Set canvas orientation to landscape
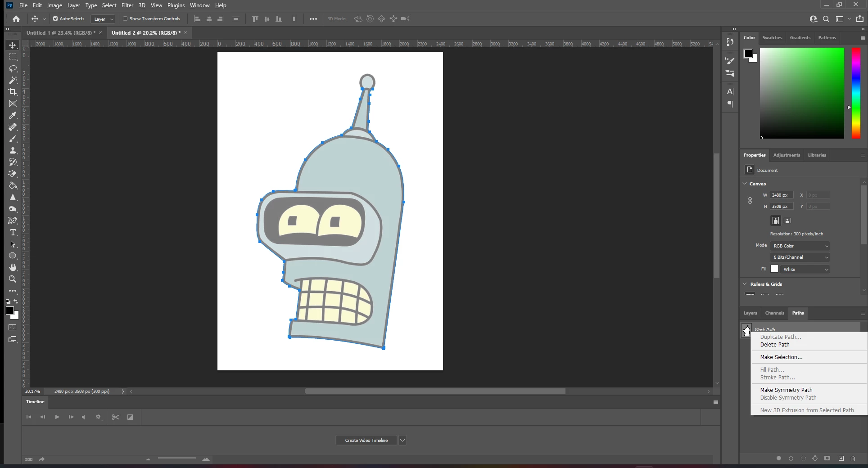The width and height of the screenshot is (868, 468). coord(787,220)
